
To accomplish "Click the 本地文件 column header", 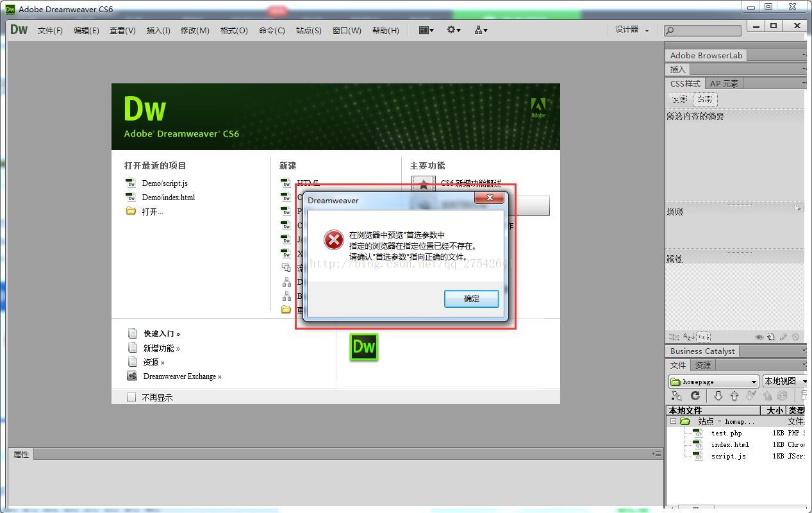I will click(x=713, y=410).
